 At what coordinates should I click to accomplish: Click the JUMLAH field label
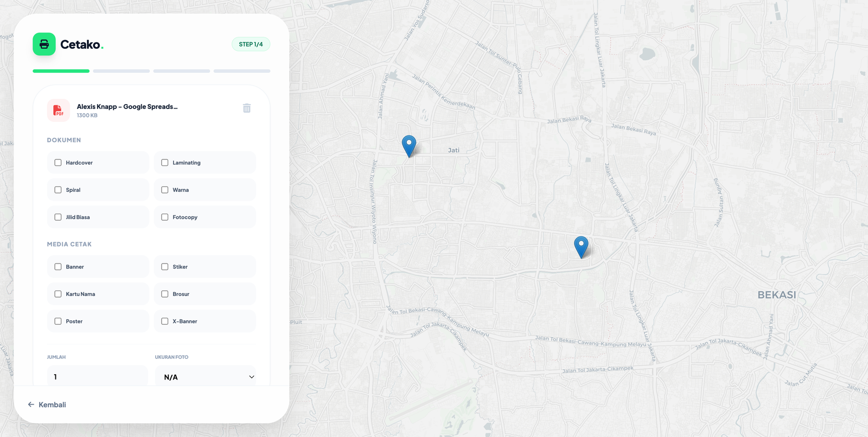[x=56, y=357]
